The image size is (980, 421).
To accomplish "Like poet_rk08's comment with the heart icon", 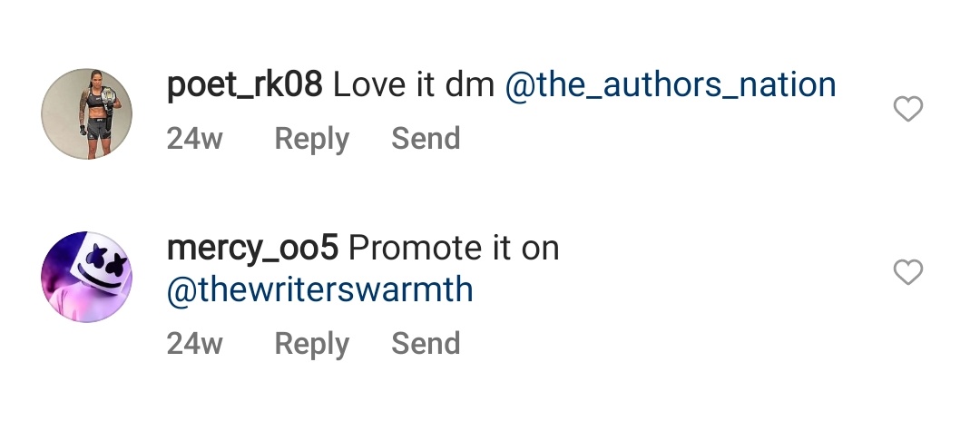I will point(907,109).
